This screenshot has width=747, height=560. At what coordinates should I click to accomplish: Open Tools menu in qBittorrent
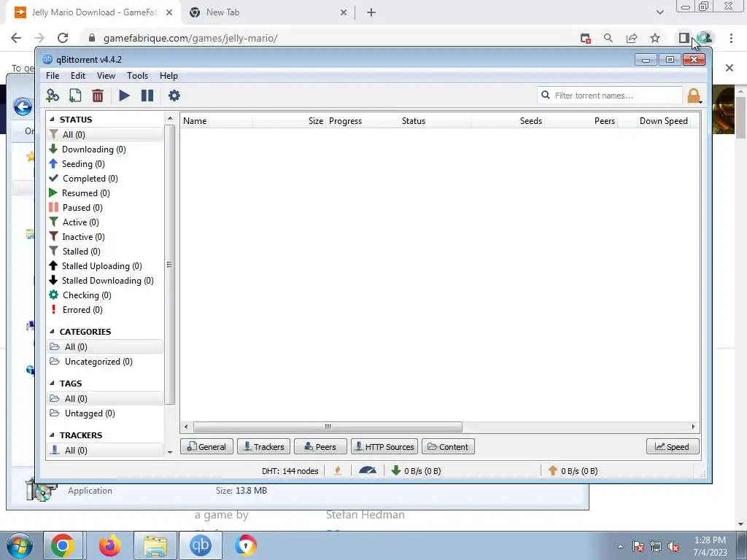tap(137, 76)
